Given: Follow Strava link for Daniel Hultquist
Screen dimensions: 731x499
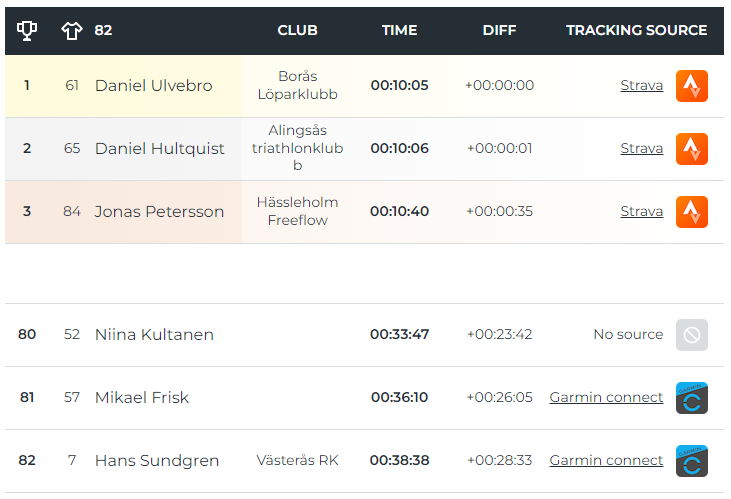Looking at the screenshot, I should coord(641,148).
